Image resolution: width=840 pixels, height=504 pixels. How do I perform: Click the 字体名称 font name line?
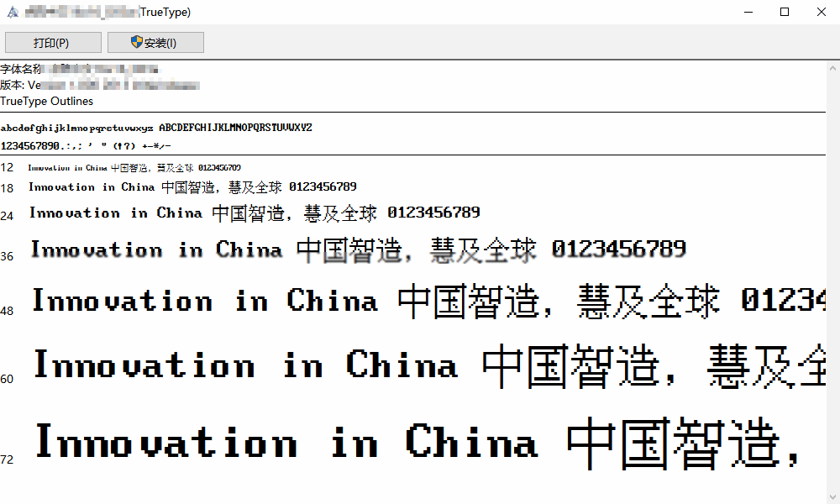[x=79, y=69]
